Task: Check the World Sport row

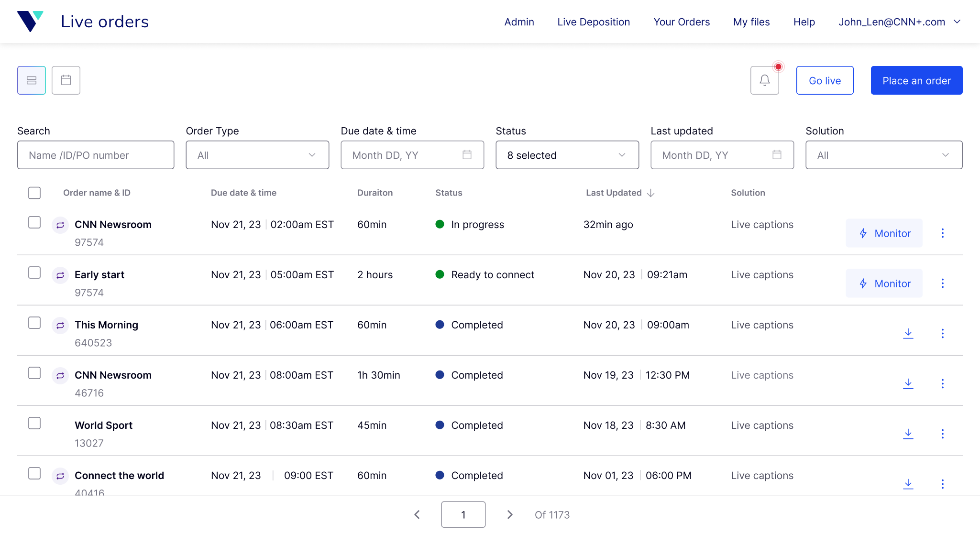Action: tap(34, 423)
